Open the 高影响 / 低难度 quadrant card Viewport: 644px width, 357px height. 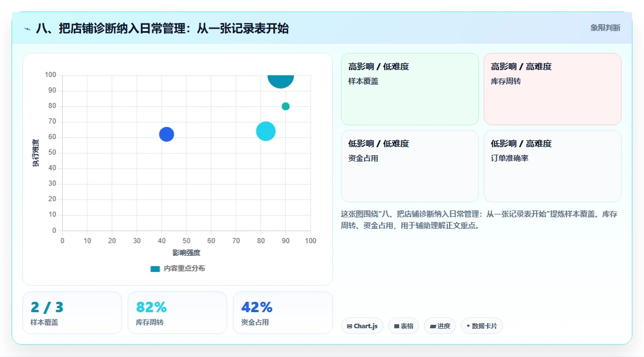(410, 89)
